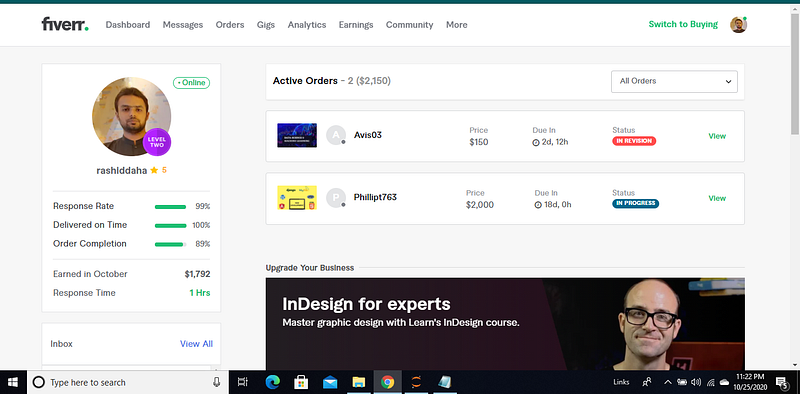The height and width of the screenshot is (394, 800).
Task: Click the Wi-Fi network tray icon
Action: pos(710,382)
